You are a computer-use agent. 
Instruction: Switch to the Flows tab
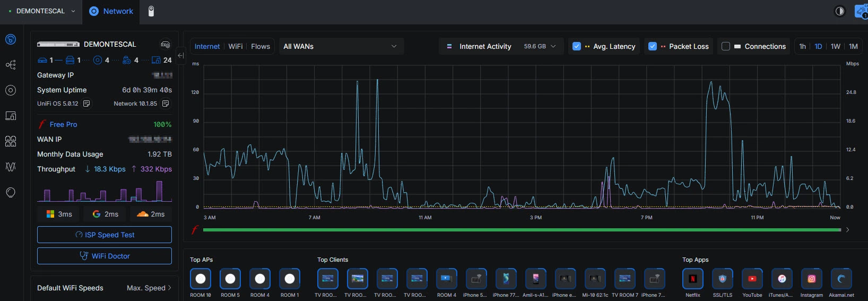pos(261,46)
